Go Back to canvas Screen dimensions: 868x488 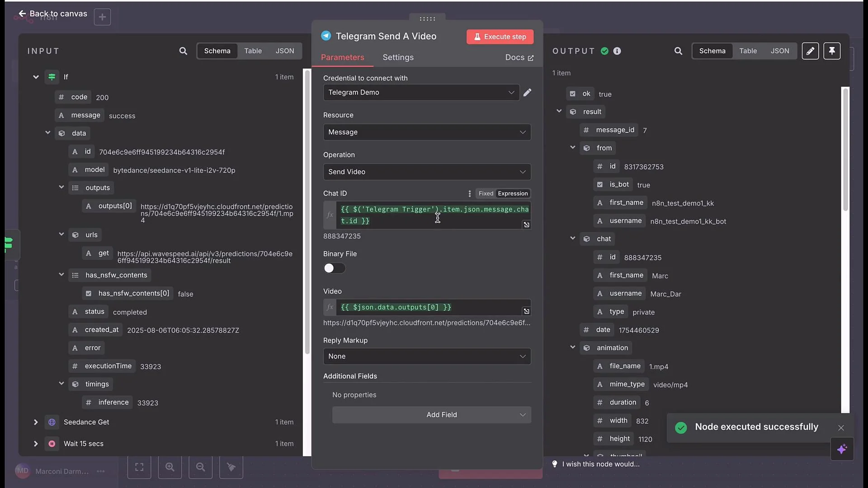53,14
